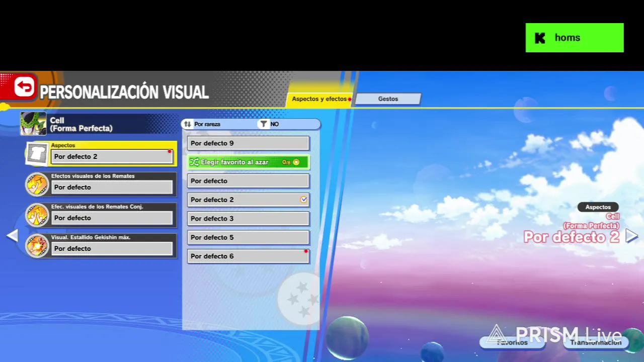
Task: Select Por defecto 6 skin
Action: point(249,256)
